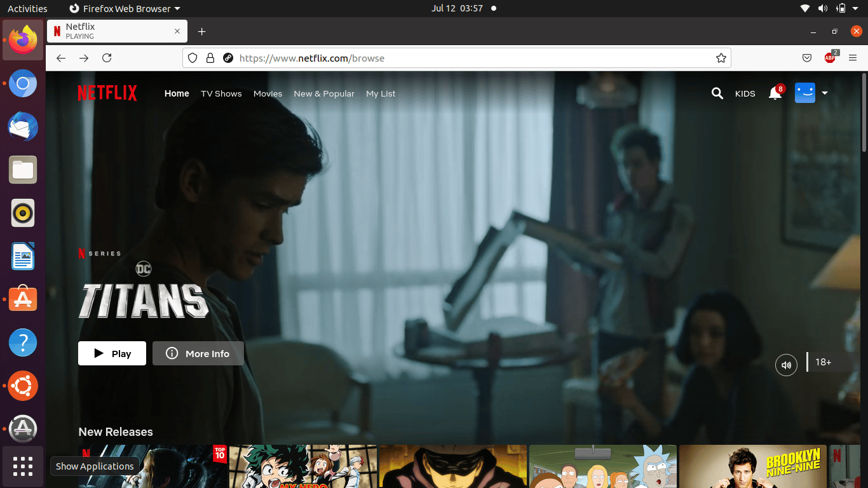Click the page vertical scrollbar
This screenshot has height=488, width=868.
pos(864,111)
